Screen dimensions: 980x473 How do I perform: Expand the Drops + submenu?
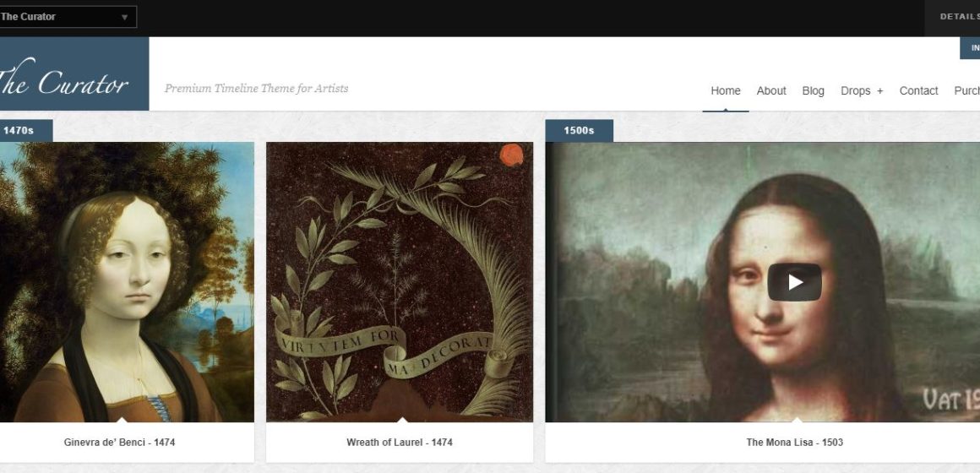point(862,90)
